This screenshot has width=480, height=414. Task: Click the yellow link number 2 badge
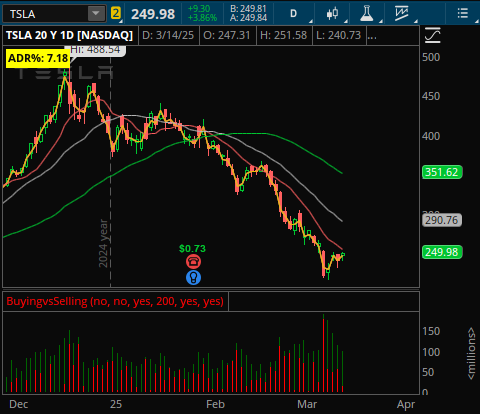click(x=116, y=13)
